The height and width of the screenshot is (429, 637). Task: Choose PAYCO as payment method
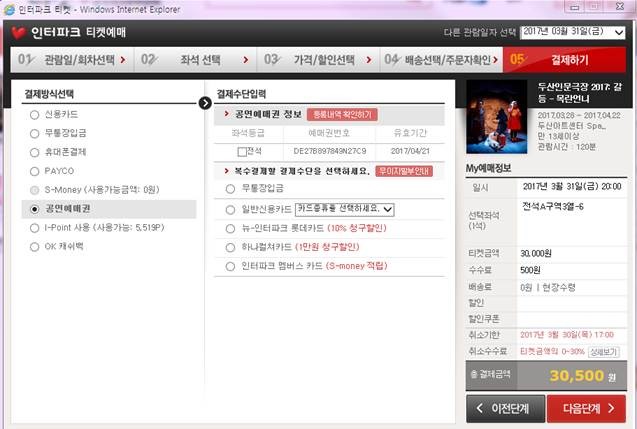pyautogui.click(x=35, y=171)
